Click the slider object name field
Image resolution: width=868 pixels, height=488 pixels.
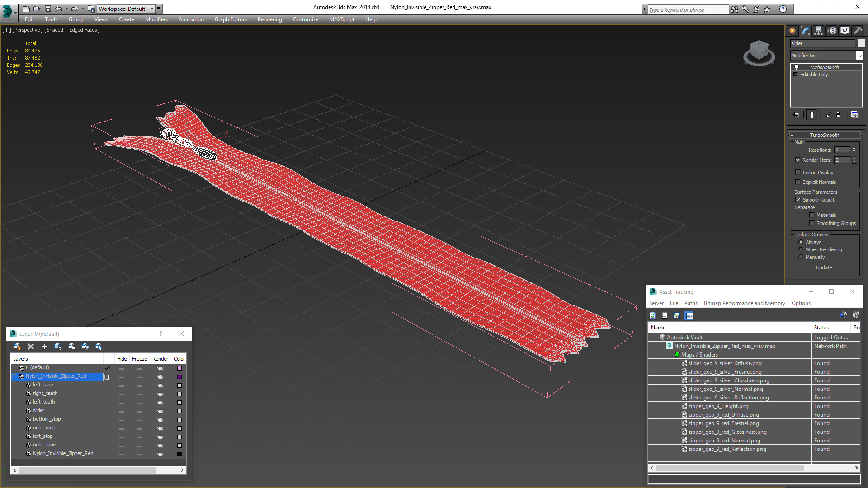823,43
